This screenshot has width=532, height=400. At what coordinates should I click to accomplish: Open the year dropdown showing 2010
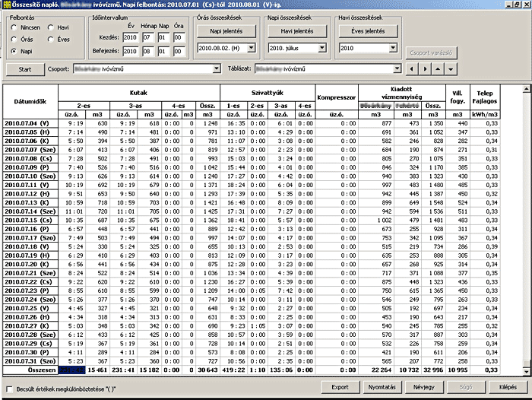pyautogui.click(x=393, y=48)
